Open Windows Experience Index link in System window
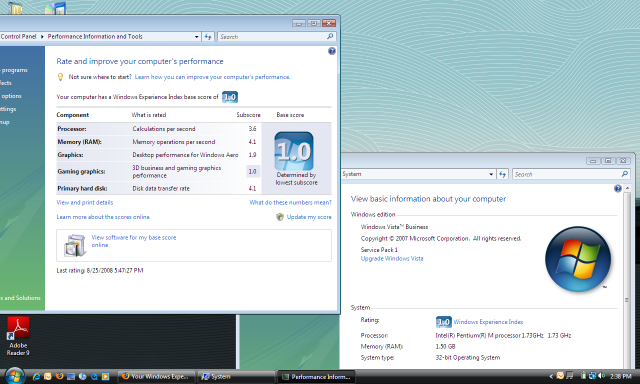The width and height of the screenshot is (640, 384). pos(488,322)
